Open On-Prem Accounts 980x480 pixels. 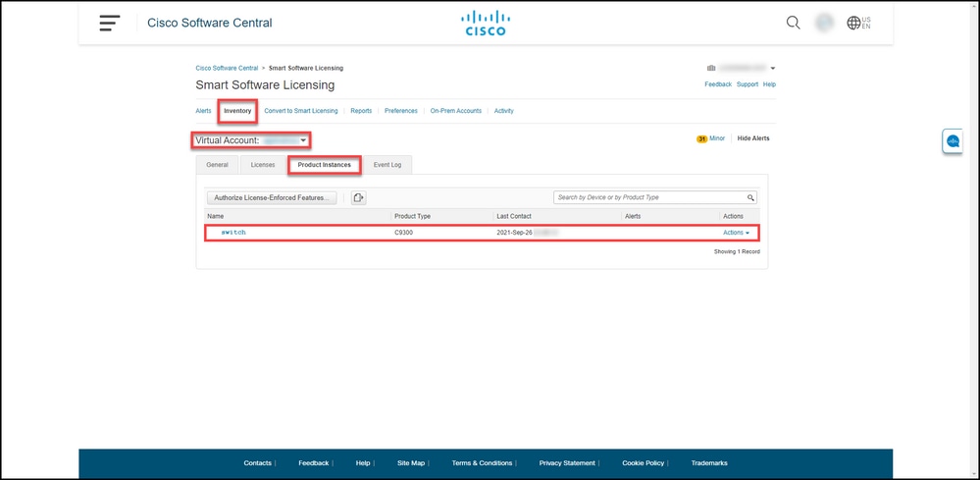(455, 111)
